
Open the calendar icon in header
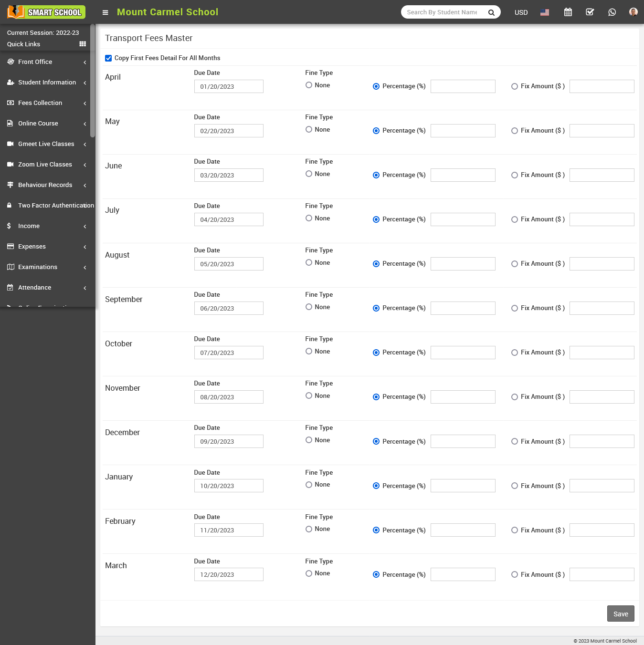point(568,12)
